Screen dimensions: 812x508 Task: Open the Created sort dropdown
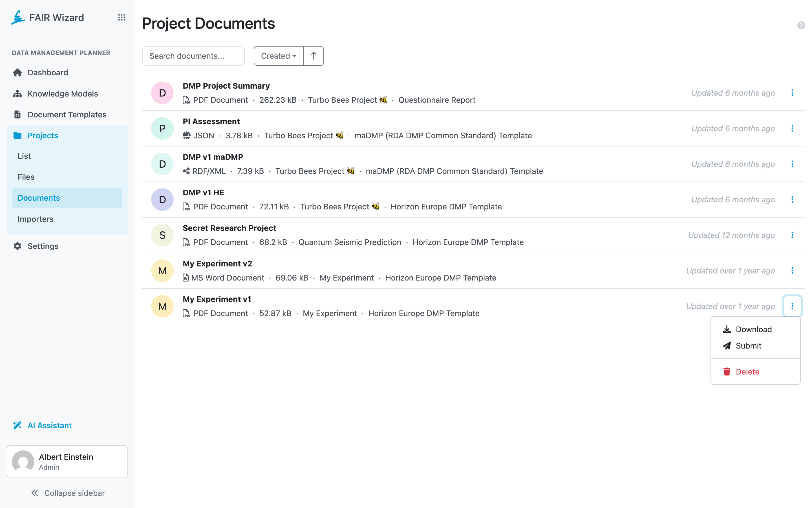click(x=279, y=56)
